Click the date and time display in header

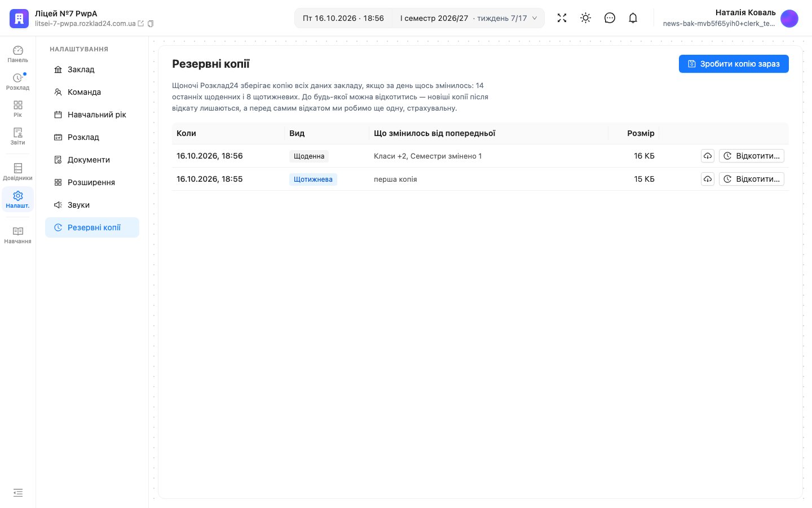pyautogui.click(x=343, y=18)
